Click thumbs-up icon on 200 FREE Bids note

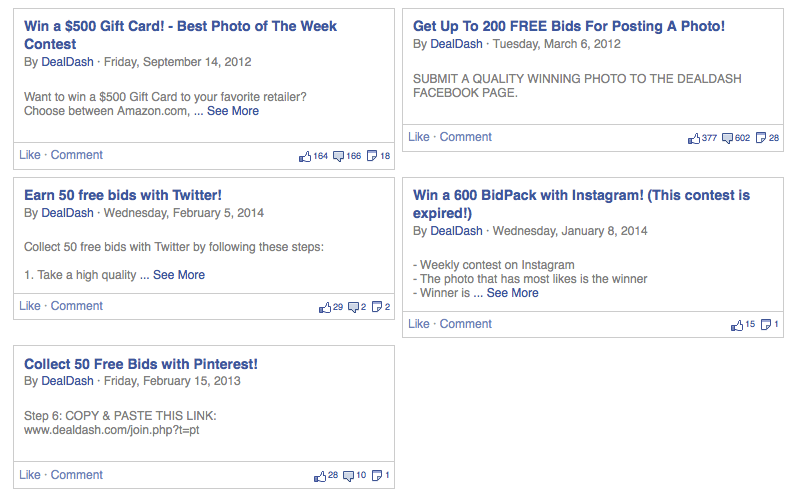coord(694,138)
